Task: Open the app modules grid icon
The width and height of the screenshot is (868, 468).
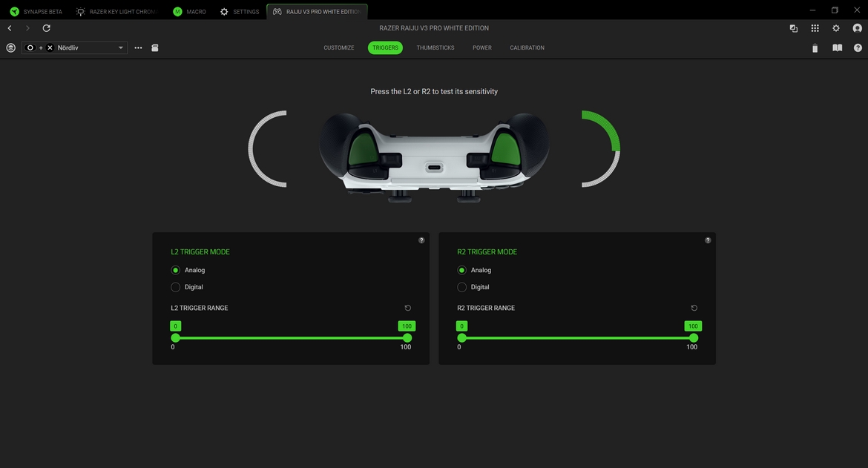Action: [x=815, y=28]
